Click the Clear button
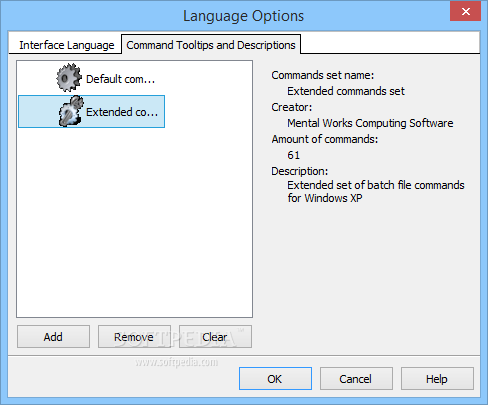Image resolution: width=488 pixels, height=405 pixels. [x=215, y=337]
